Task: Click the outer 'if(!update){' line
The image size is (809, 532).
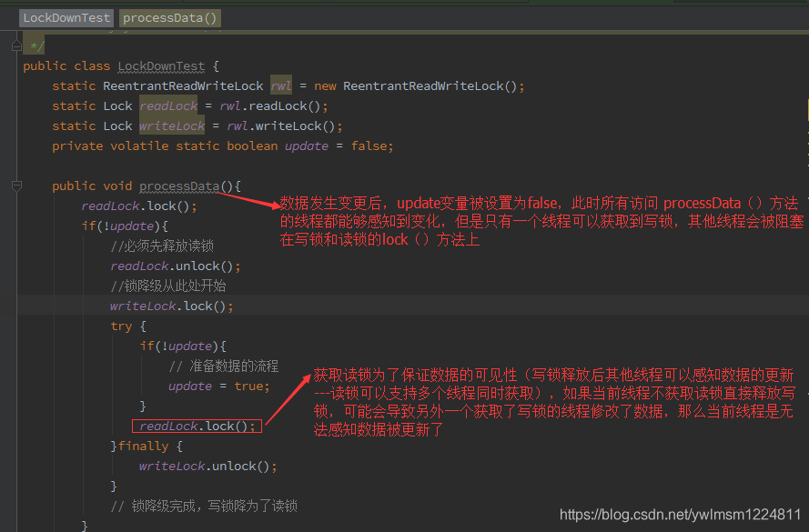Action: point(125,226)
